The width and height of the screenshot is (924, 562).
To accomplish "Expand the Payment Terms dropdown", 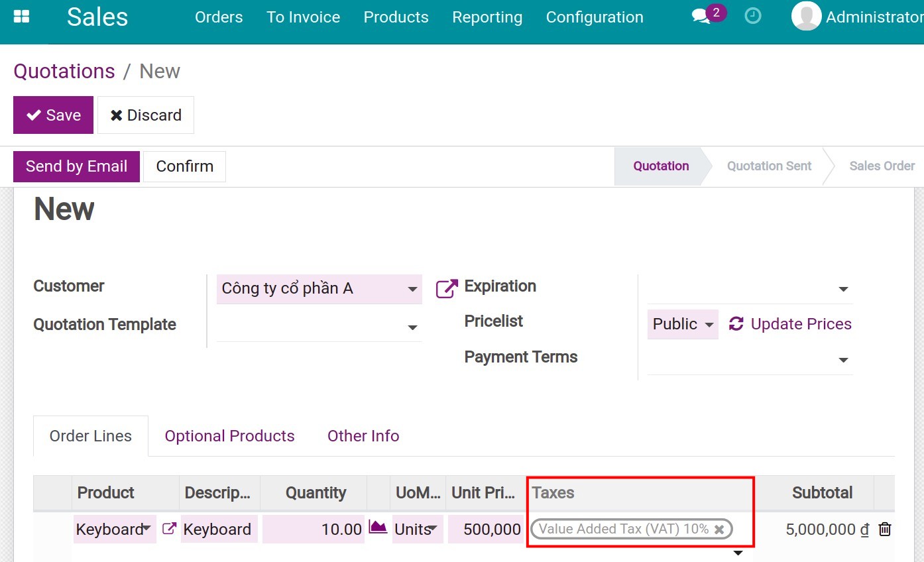I will (x=843, y=360).
